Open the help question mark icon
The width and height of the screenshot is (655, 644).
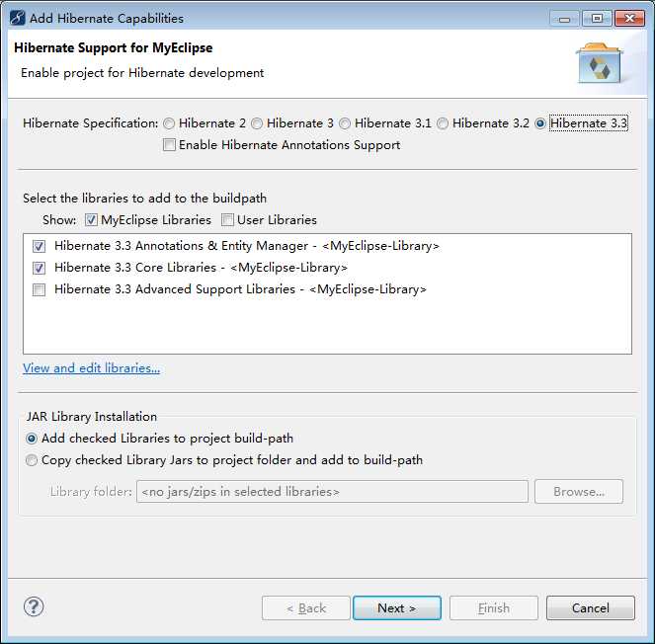click(34, 606)
